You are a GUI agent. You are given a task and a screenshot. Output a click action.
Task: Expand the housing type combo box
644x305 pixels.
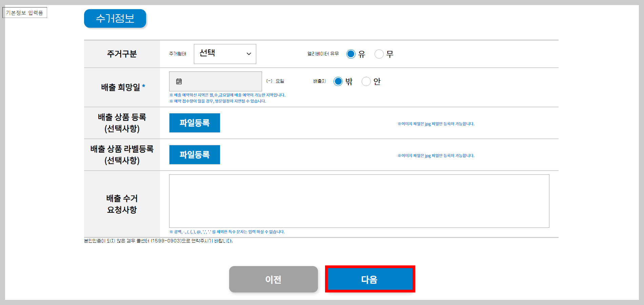tap(225, 54)
